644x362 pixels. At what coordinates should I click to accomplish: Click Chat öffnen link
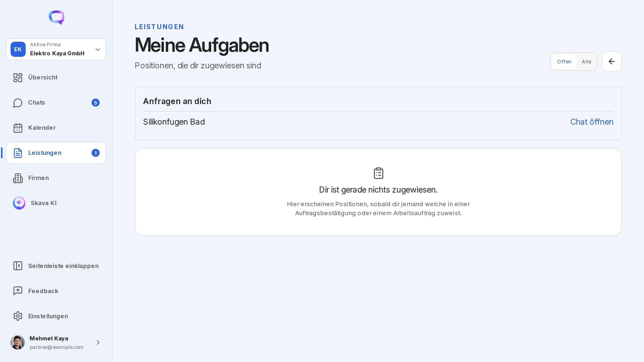(592, 122)
